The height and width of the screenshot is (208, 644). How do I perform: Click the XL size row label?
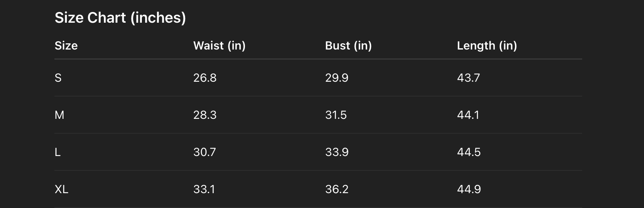pos(61,189)
